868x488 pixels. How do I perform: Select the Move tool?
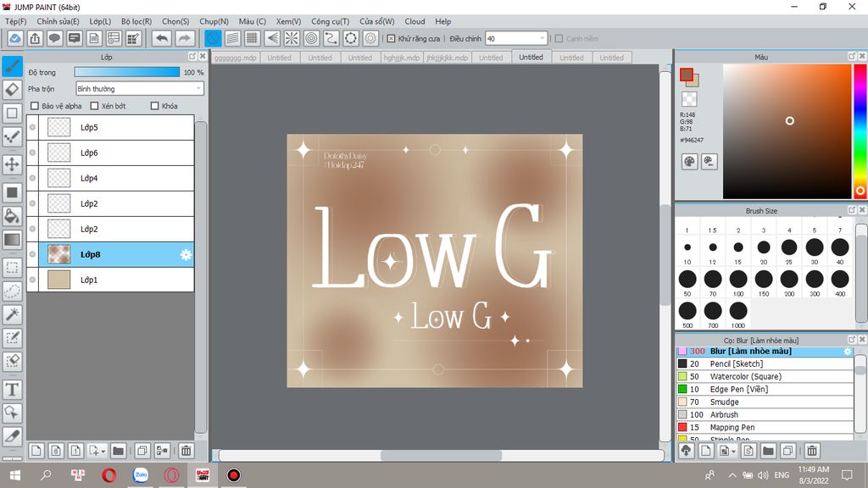click(x=12, y=164)
